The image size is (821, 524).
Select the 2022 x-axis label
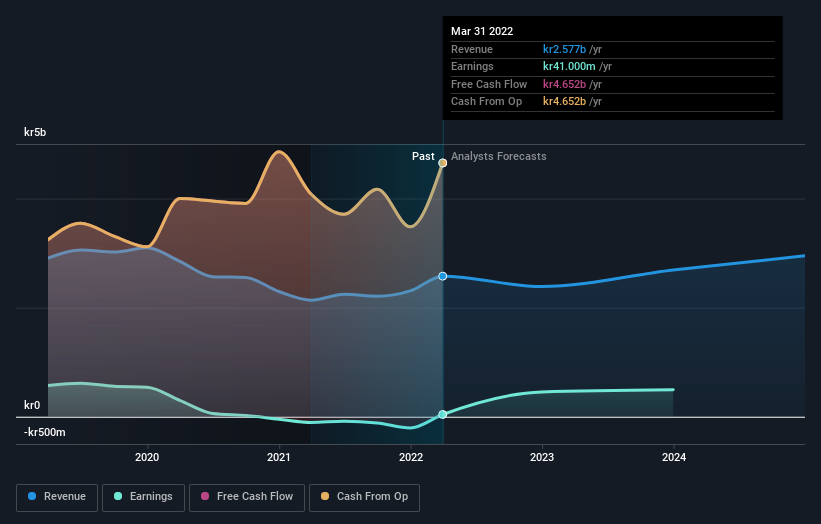coord(411,457)
